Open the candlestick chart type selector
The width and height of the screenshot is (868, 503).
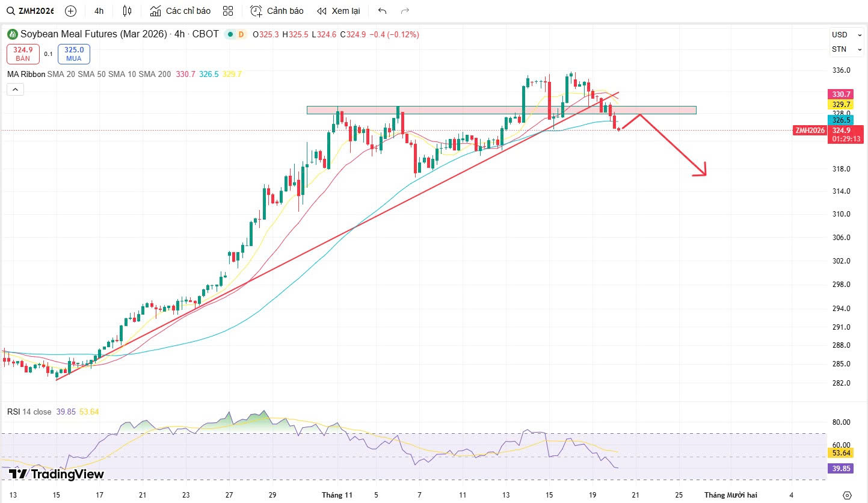click(126, 11)
